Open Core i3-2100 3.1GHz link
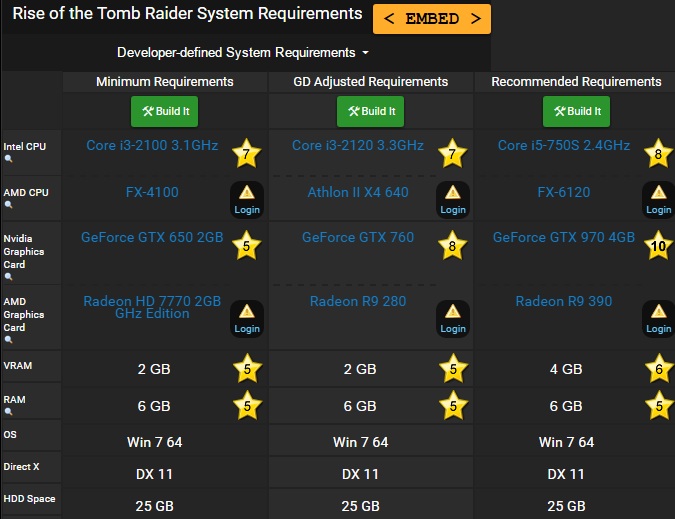Image resolution: width=675 pixels, height=519 pixels. (x=152, y=145)
